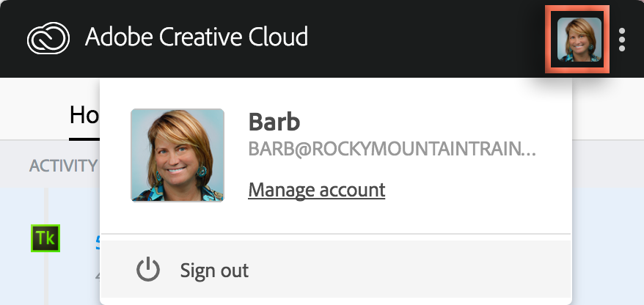Image resolution: width=644 pixels, height=305 pixels.
Task: Switch to the partially hidden Home tab
Action: [x=84, y=114]
